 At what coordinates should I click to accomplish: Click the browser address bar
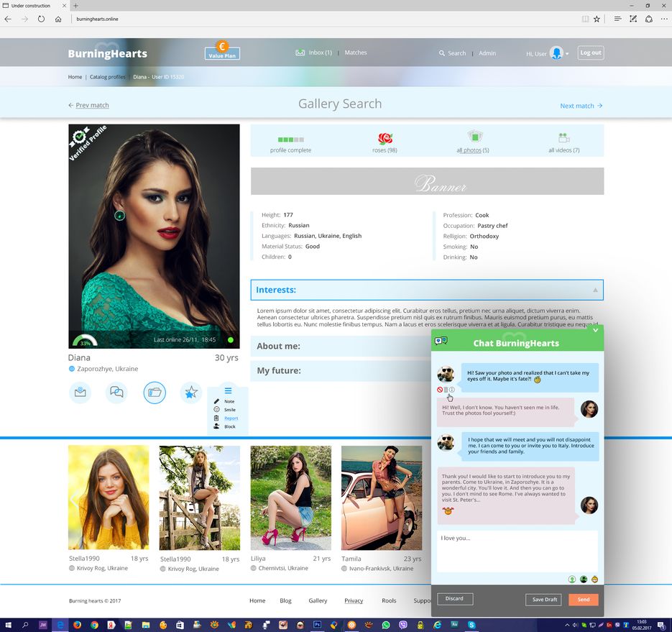(x=326, y=19)
